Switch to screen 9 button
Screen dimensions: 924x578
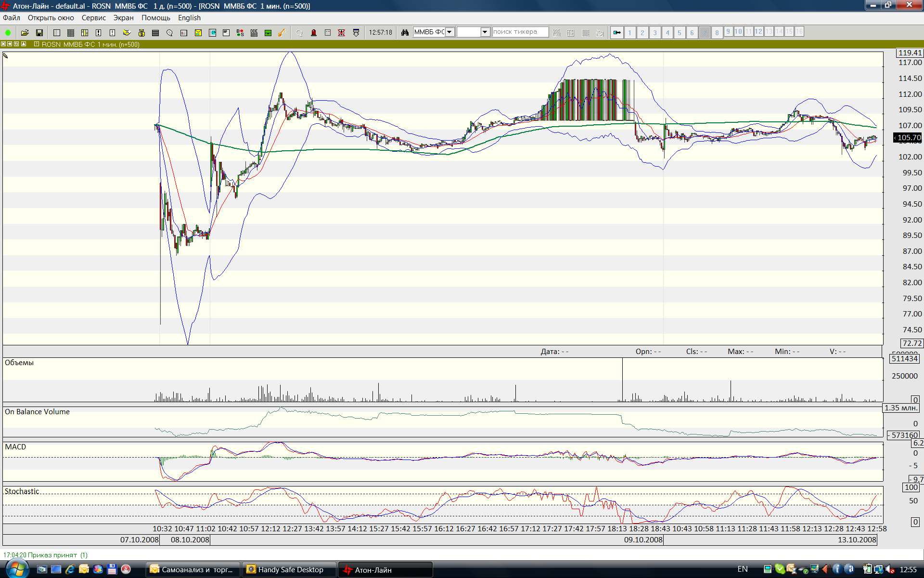tap(728, 31)
